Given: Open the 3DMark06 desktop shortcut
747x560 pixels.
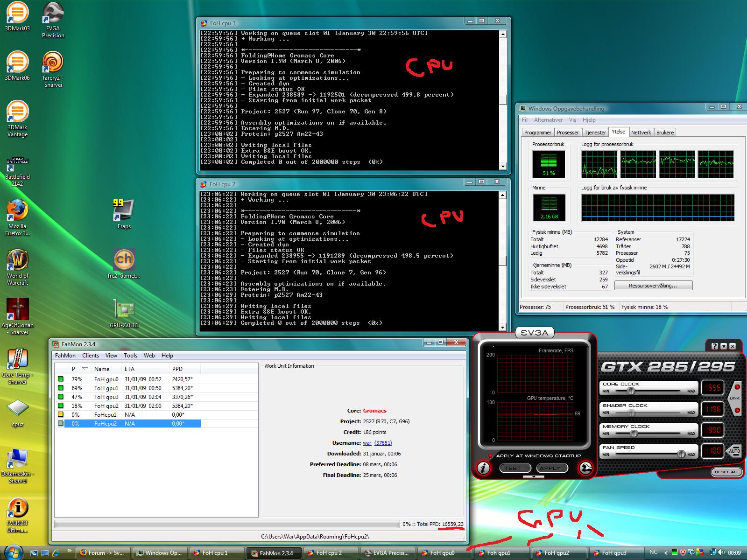Looking at the screenshot, I should coord(17,66).
